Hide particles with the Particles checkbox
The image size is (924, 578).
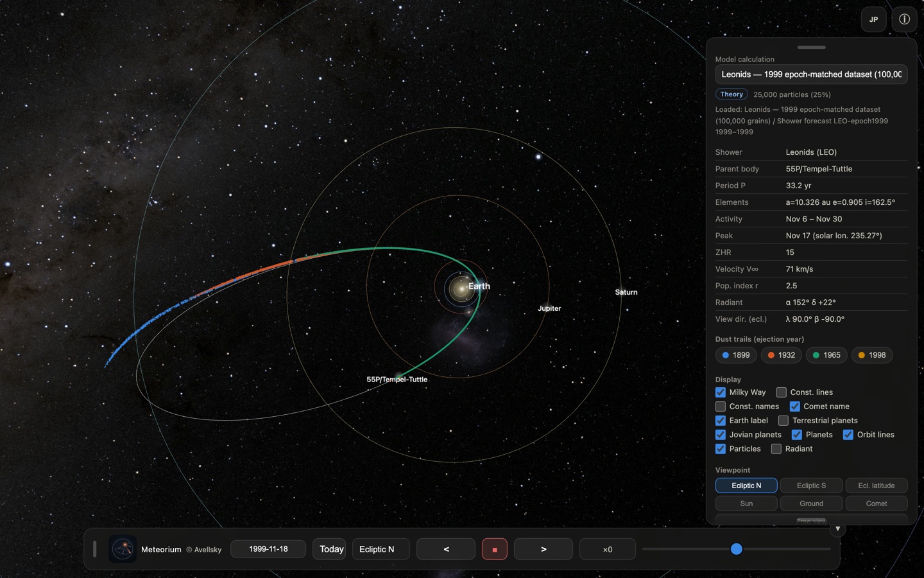[721, 449]
